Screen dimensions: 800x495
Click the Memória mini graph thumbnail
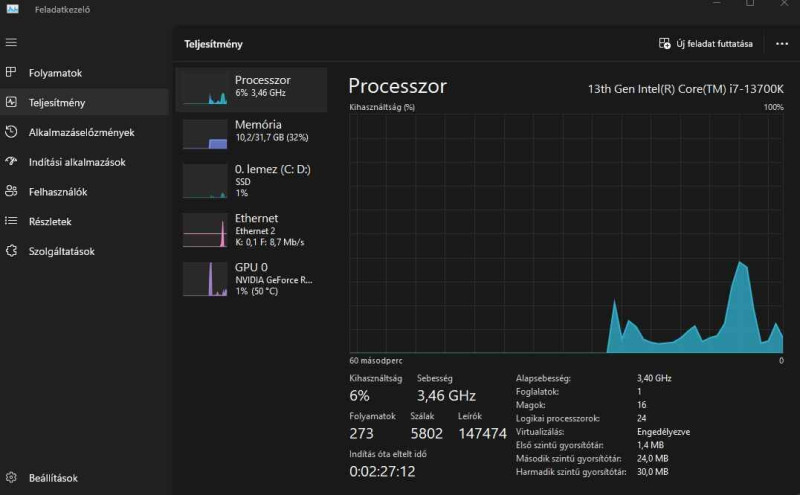pyautogui.click(x=204, y=135)
